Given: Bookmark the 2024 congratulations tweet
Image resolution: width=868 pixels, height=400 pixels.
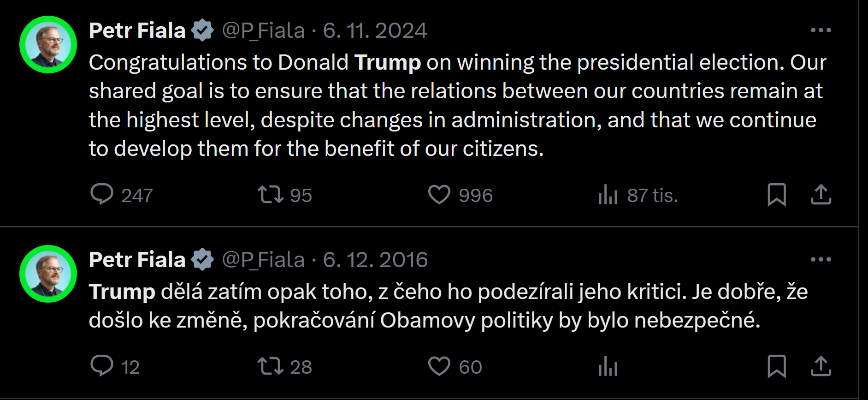Looking at the screenshot, I should (x=777, y=194).
